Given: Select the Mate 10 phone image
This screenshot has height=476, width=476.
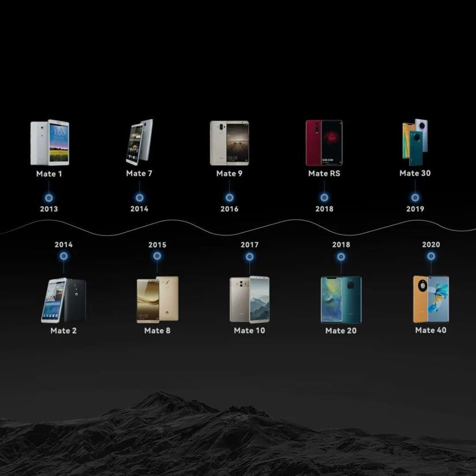Looking at the screenshot, I should 249,299.
